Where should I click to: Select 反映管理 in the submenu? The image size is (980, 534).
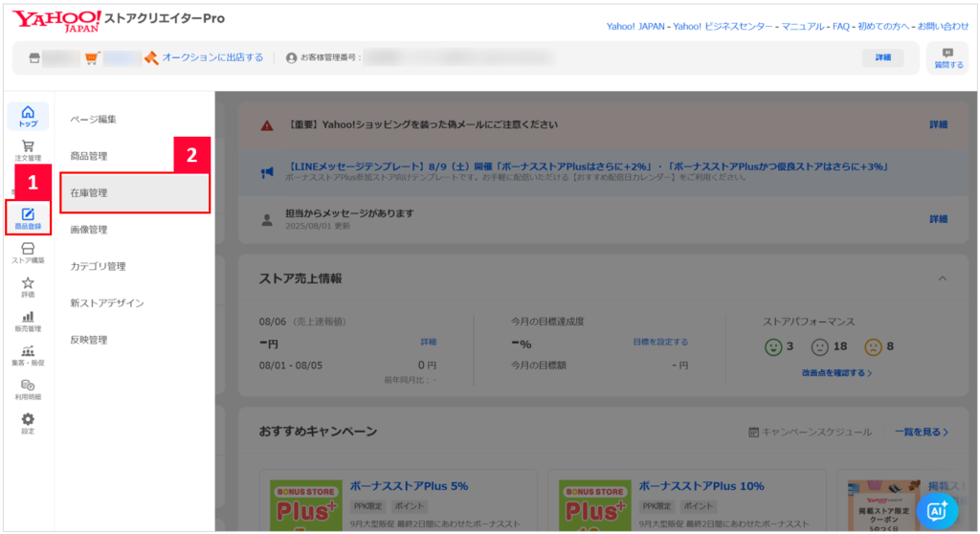[89, 340]
